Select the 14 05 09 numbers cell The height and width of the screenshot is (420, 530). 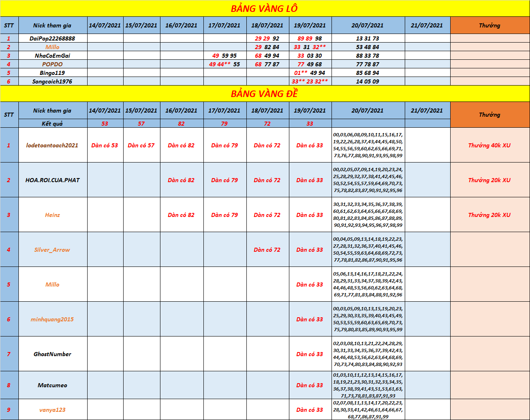pyautogui.click(x=368, y=81)
